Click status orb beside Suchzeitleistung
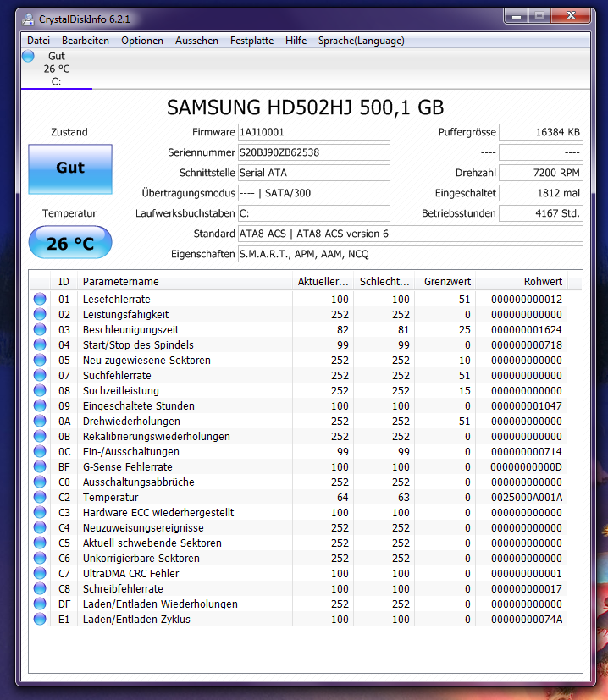 (40, 390)
